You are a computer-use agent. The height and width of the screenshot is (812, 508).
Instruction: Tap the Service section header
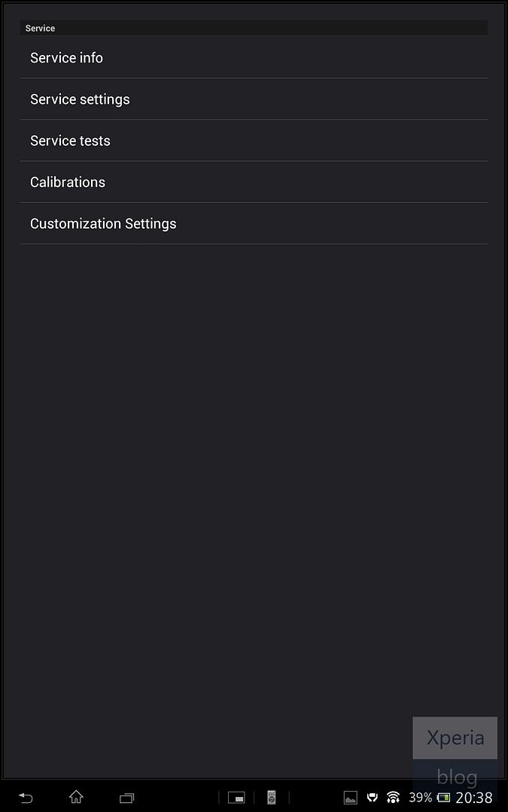click(41, 29)
